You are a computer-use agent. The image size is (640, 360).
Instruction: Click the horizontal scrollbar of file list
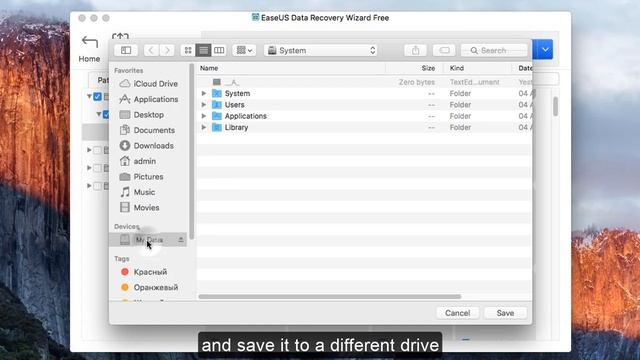pyautogui.click(x=330, y=297)
